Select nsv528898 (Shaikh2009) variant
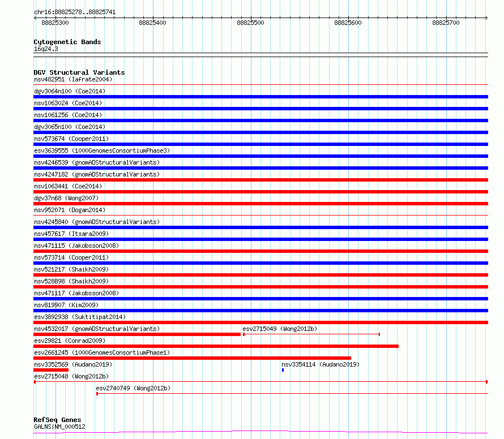The height and width of the screenshot is (439, 504). point(71,281)
